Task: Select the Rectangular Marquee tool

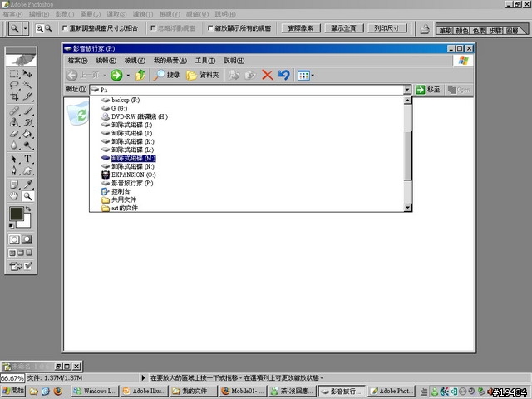Action: point(14,74)
